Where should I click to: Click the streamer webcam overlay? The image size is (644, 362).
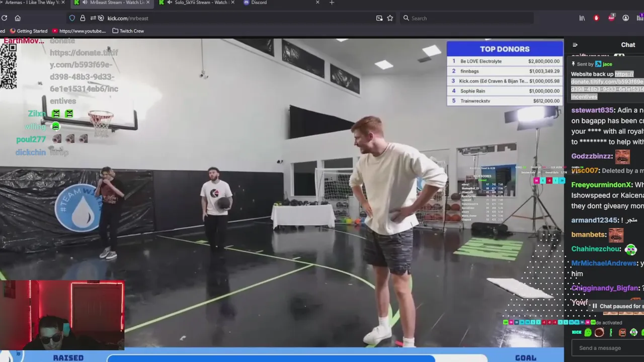click(x=62, y=315)
